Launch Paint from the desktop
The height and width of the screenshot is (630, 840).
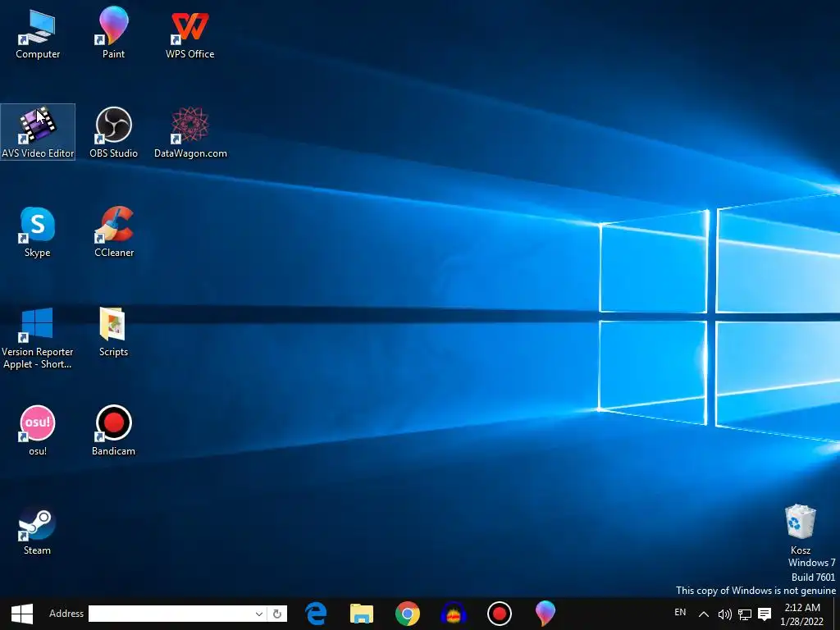pos(113,33)
